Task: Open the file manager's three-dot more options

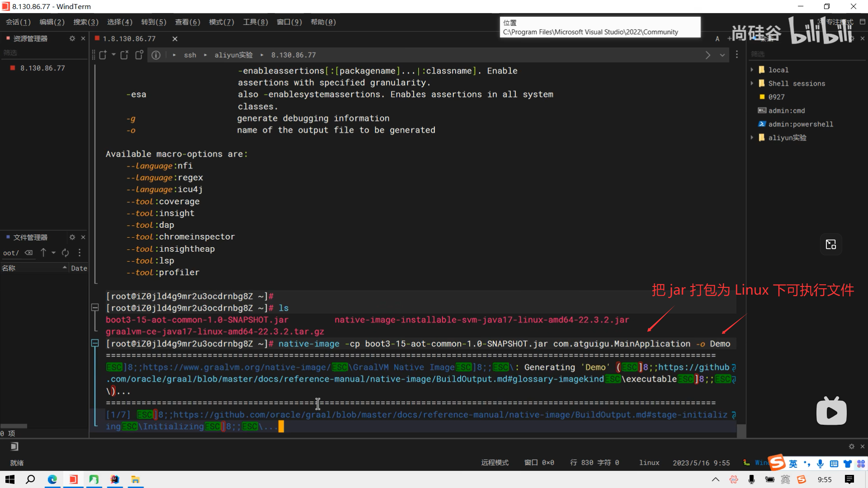Action: pos(80,253)
